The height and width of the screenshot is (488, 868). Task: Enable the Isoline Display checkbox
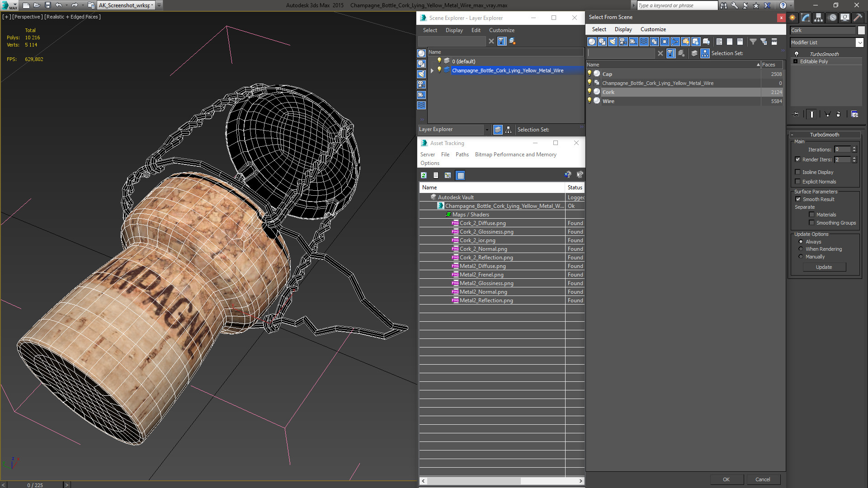pyautogui.click(x=798, y=172)
